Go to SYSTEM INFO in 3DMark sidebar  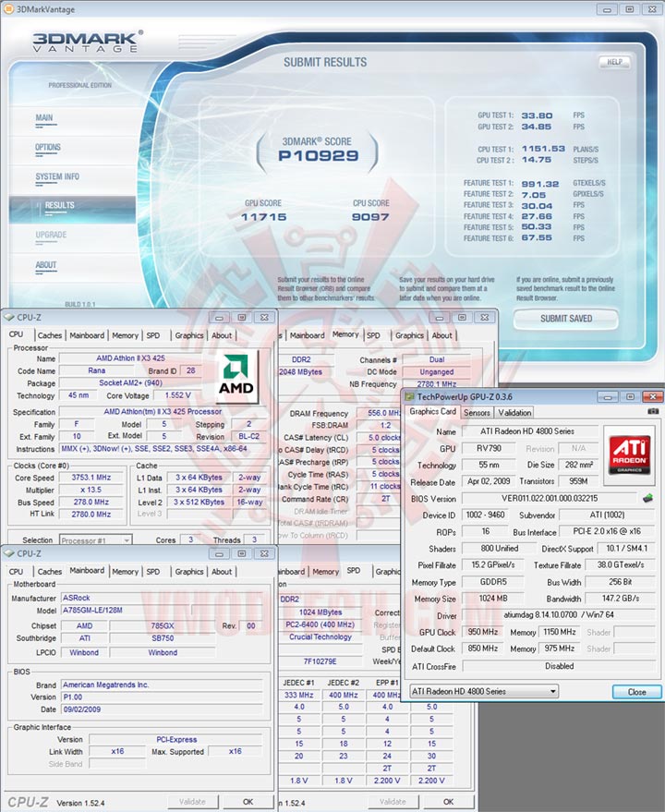click(x=57, y=176)
